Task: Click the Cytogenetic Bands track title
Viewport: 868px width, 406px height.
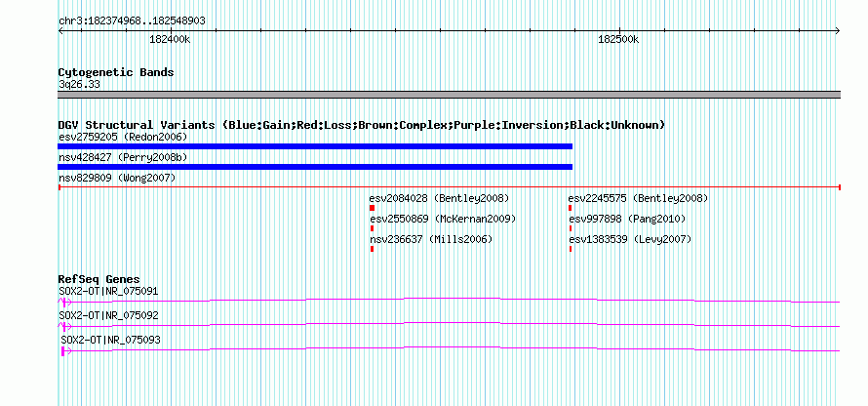Action: [116, 72]
